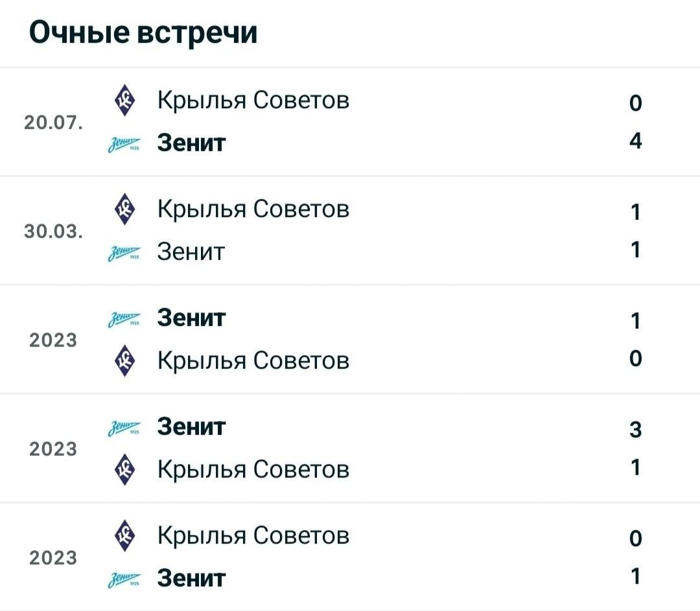The image size is (700, 611).
Task: Open Крылья Советов name in 20.07 match
Action: [x=253, y=100]
